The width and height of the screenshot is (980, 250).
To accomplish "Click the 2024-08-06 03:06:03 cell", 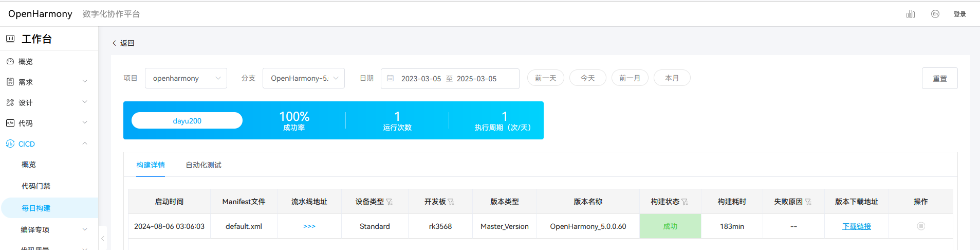I will [169, 226].
